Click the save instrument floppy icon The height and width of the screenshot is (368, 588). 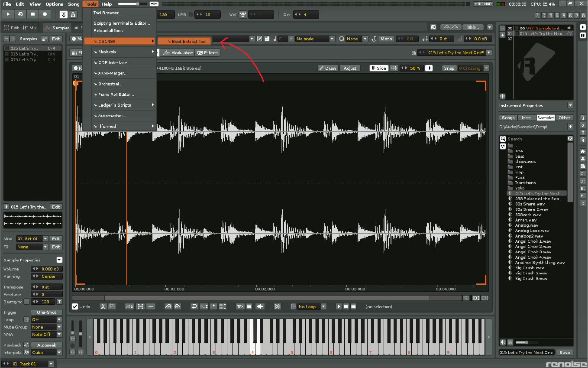[x=267, y=39]
